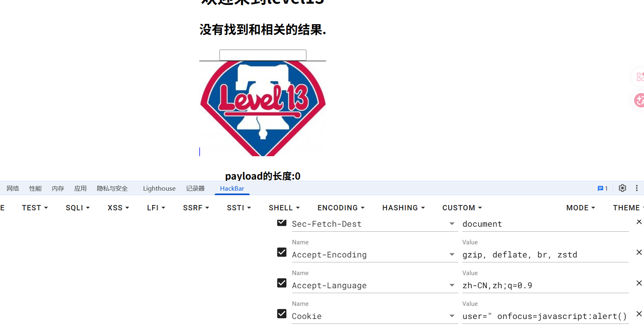Edit the Accept-Encoding value field
This screenshot has height=328, width=644.
tap(546, 255)
